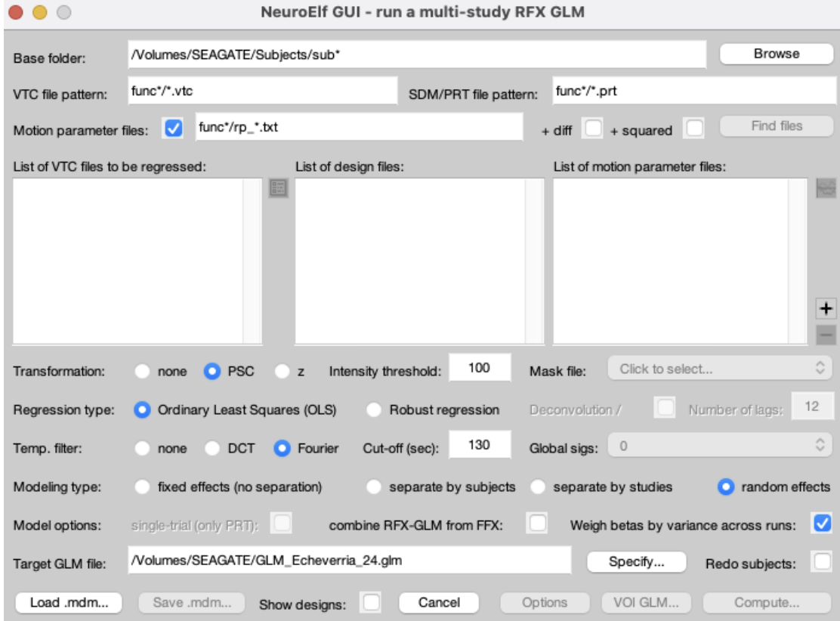Enable the + squared checkbox
The height and width of the screenshot is (621, 840).
click(694, 128)
